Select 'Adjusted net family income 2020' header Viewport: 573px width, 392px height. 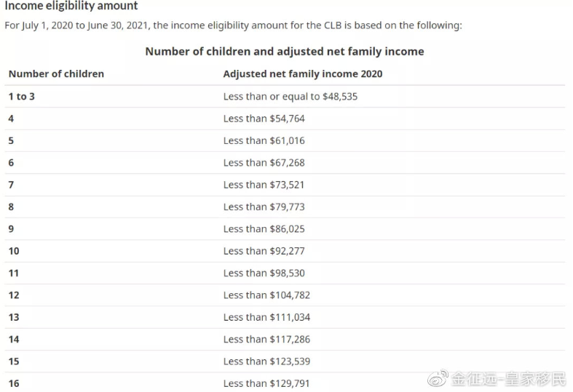coord(303,73)
